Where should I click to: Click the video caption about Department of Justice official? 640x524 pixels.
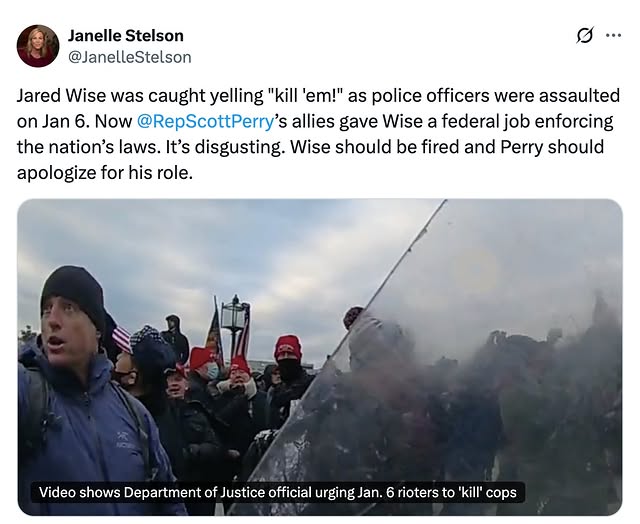click(278, 492)
